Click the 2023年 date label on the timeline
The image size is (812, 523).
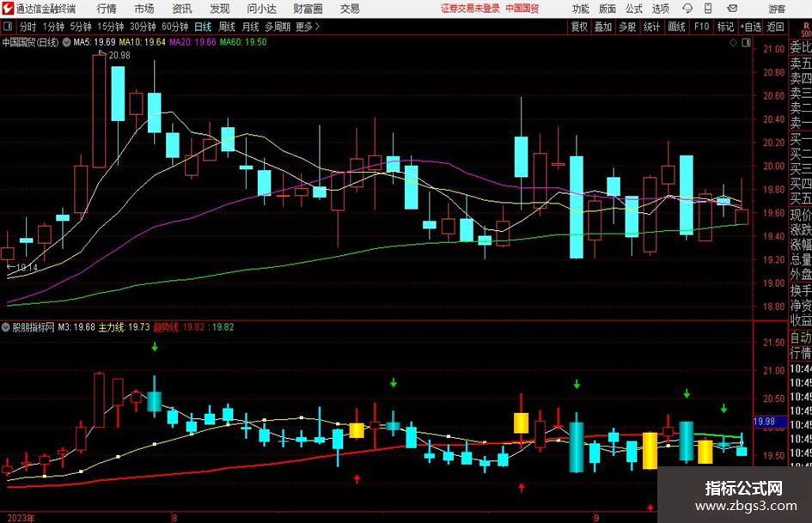[x=21, y=518]
